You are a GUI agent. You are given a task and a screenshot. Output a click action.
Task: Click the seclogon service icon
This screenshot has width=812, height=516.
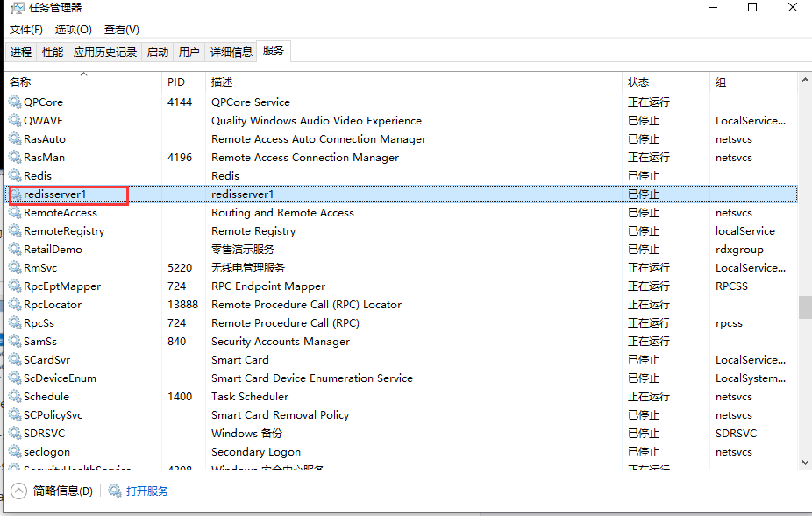coord(16,451)
